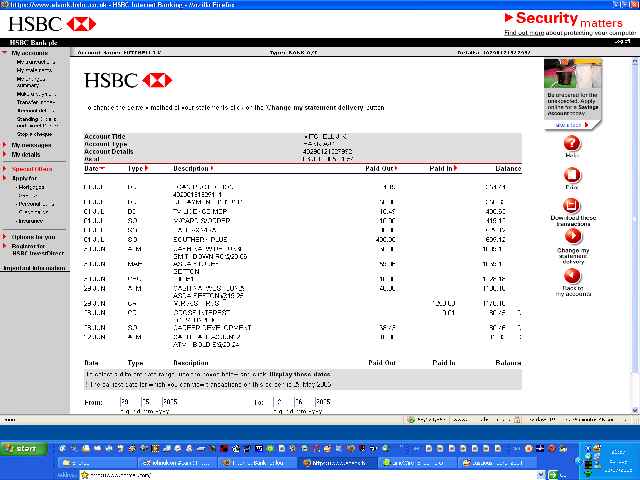Image resolution: width=640 pixels, height=480 pixels.
Task: Open the Transfer money sidebar link
Action: (x=36, y=102)
